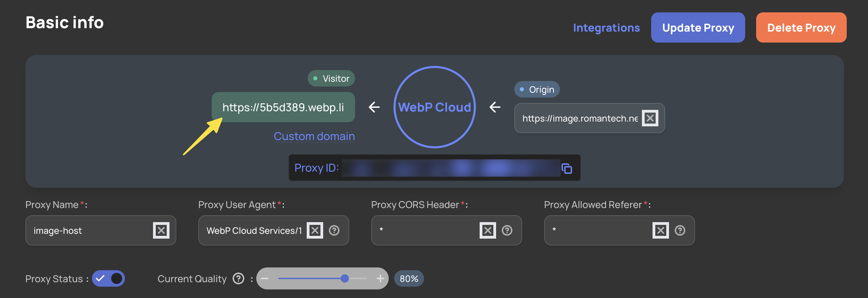
Task: Click the Update Proxy button
Action: tap(698, 27)
